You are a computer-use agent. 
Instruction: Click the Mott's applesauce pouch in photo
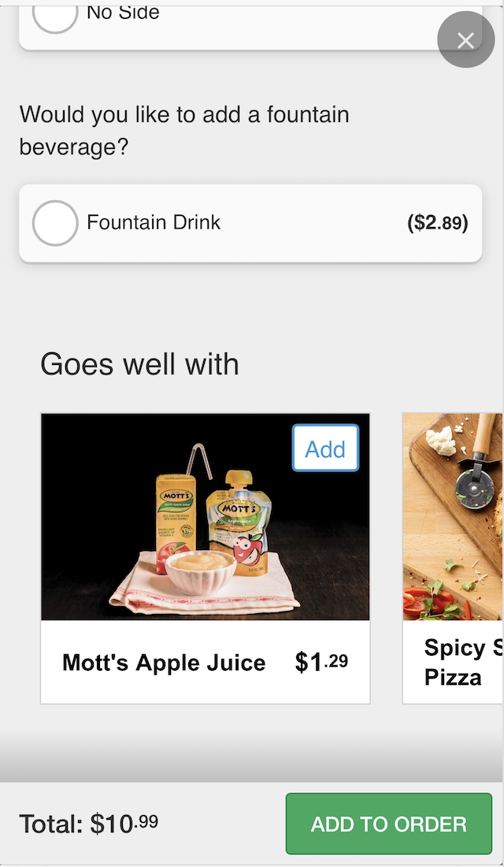click(x=238, y=520)
